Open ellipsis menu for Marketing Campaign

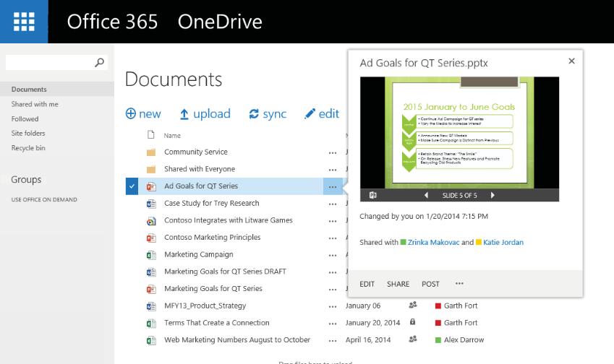(333, 256)
